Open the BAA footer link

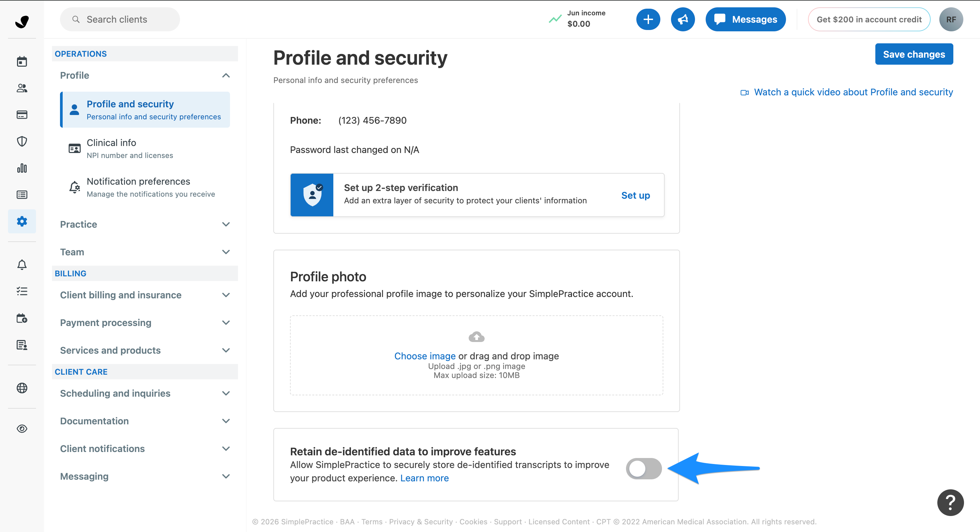347,521
